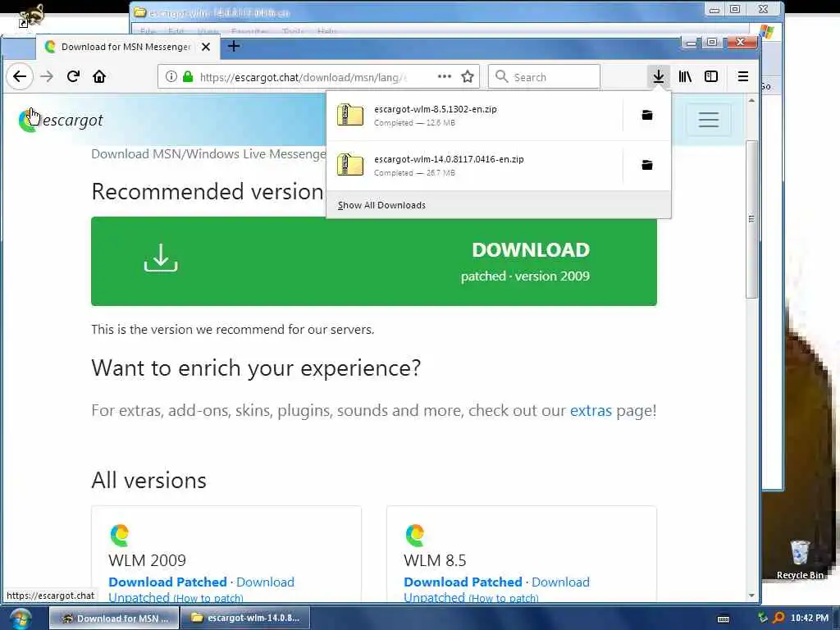This screenshot has height=630, width=840.
Task: Expand the escargot site navigation menu
Action: [708, 120]
